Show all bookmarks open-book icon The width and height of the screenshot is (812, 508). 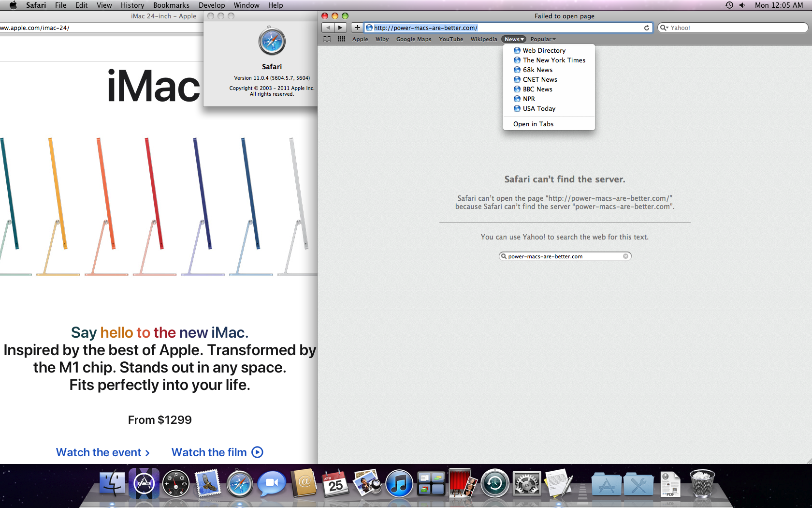[327, 39]
